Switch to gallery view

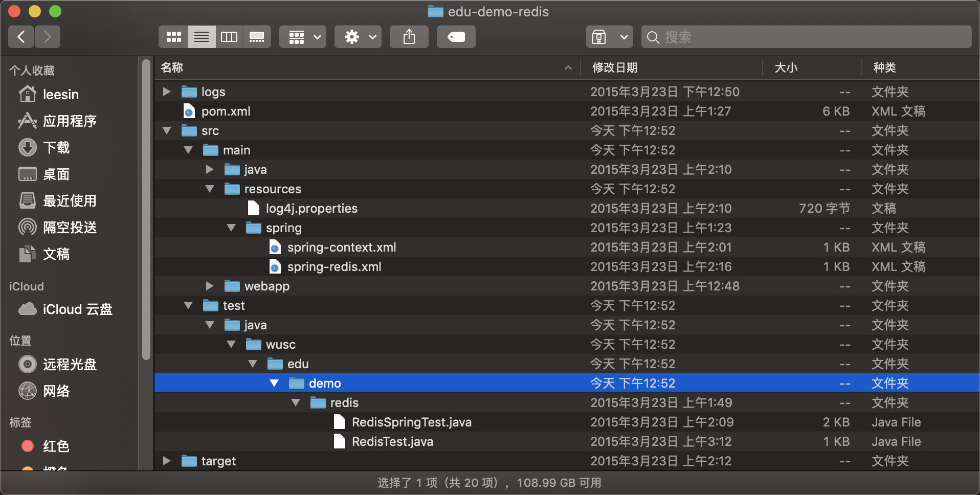click(x=257, y=37)
